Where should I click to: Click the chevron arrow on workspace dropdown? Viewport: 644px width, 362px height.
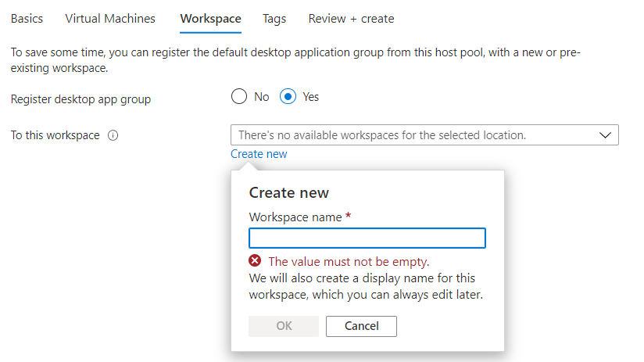605,135
